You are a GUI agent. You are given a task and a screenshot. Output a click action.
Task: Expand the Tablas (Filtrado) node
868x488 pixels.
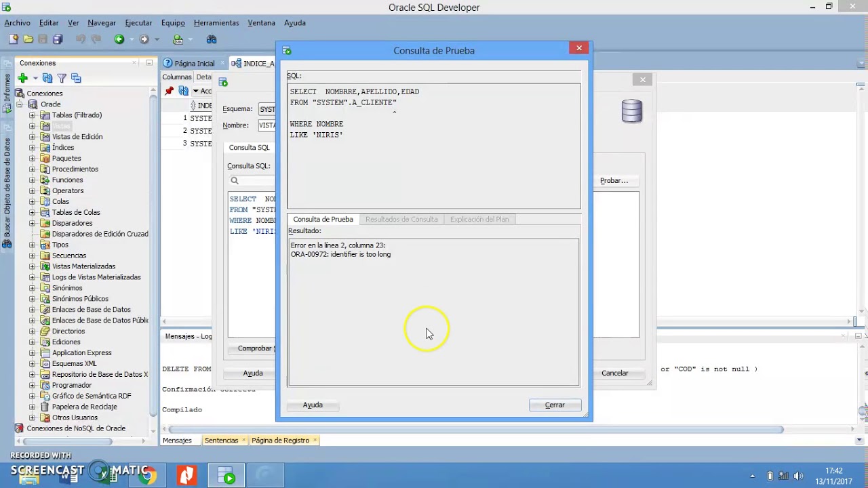pos(32,115)
